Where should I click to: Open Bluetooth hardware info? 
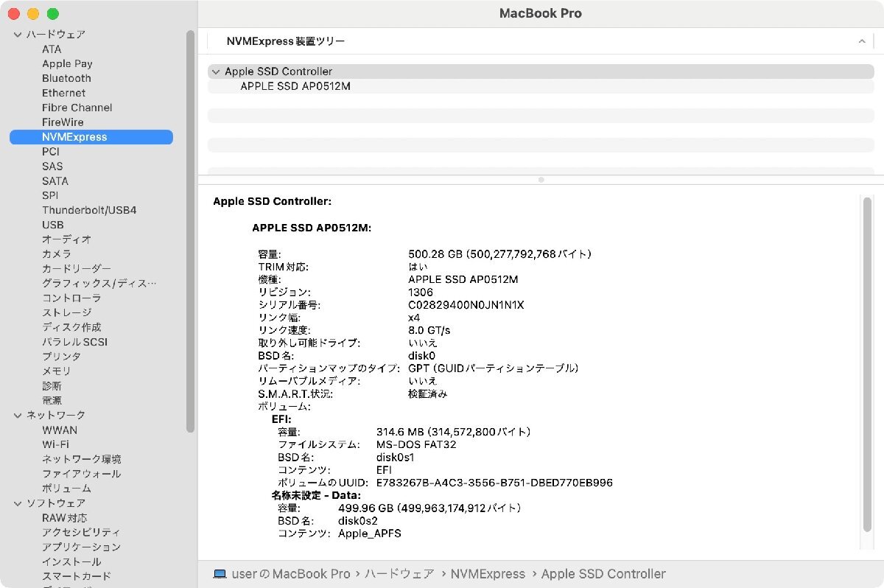click(x=66, y=78)
